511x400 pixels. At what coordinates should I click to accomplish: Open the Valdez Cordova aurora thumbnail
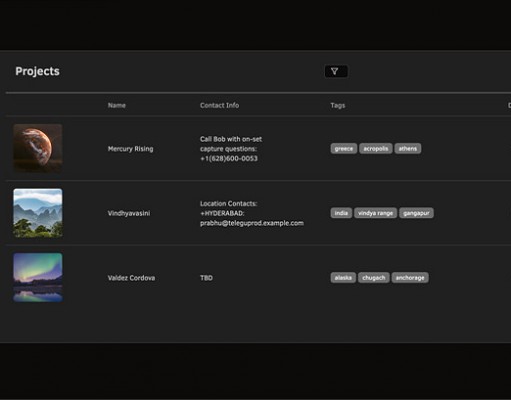coord(38,277)
